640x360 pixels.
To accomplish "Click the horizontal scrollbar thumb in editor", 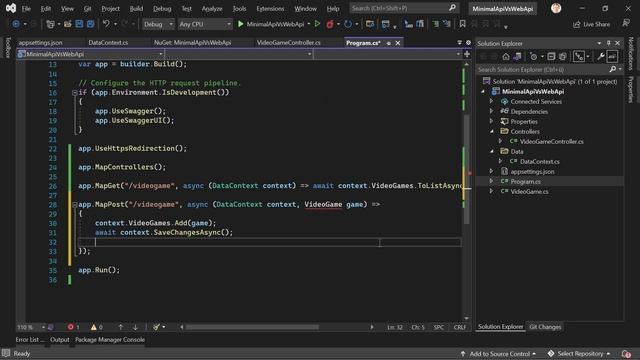I will (252, 327).
